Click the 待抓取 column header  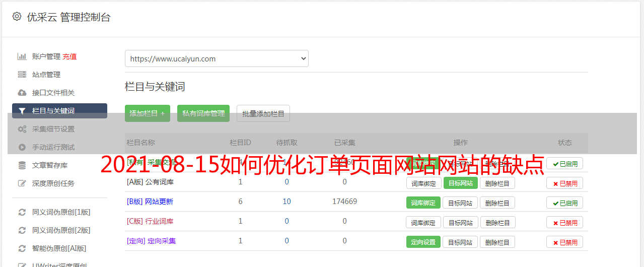tap(287, 143)
